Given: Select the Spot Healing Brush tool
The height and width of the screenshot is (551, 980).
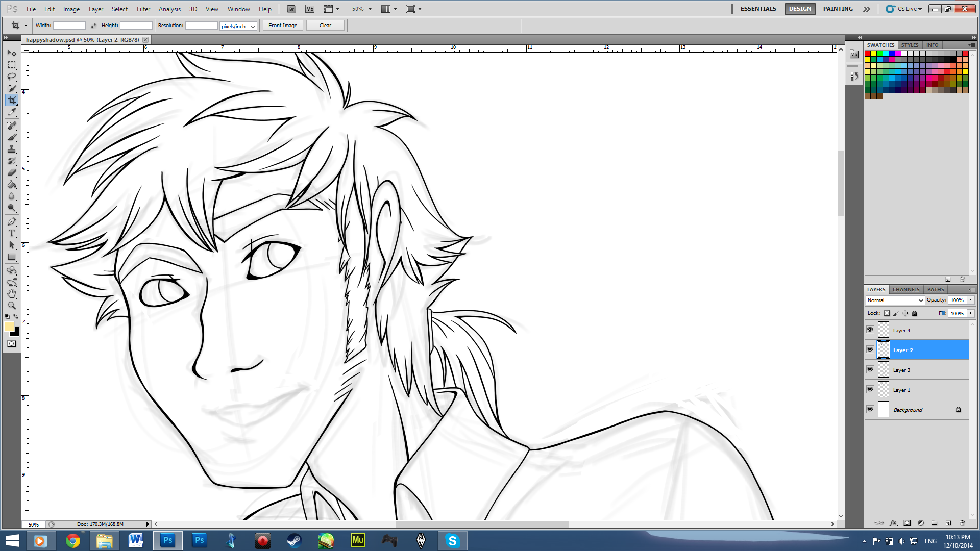Looking at the screenshot, I should coord(12,126).
